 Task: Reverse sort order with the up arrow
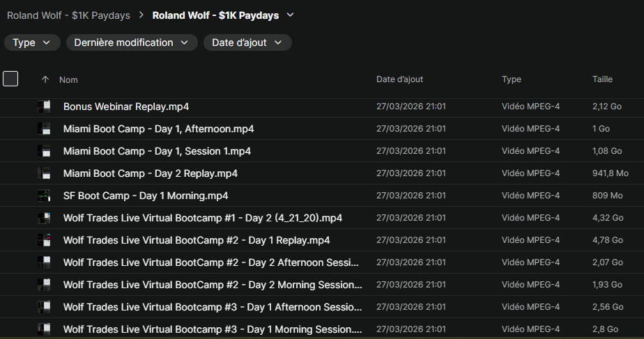[x=45, y=79]
